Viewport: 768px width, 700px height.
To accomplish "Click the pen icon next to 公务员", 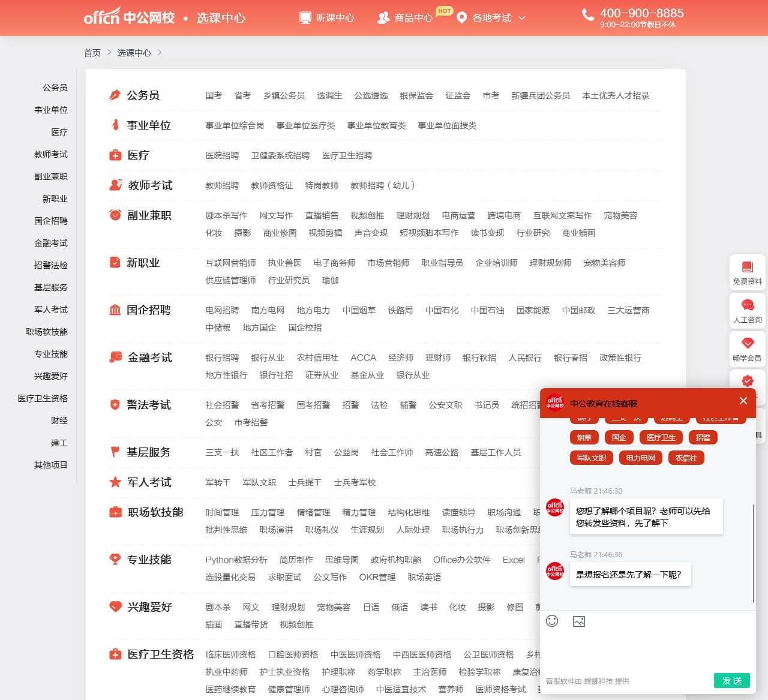I will [x=115, y=94].
